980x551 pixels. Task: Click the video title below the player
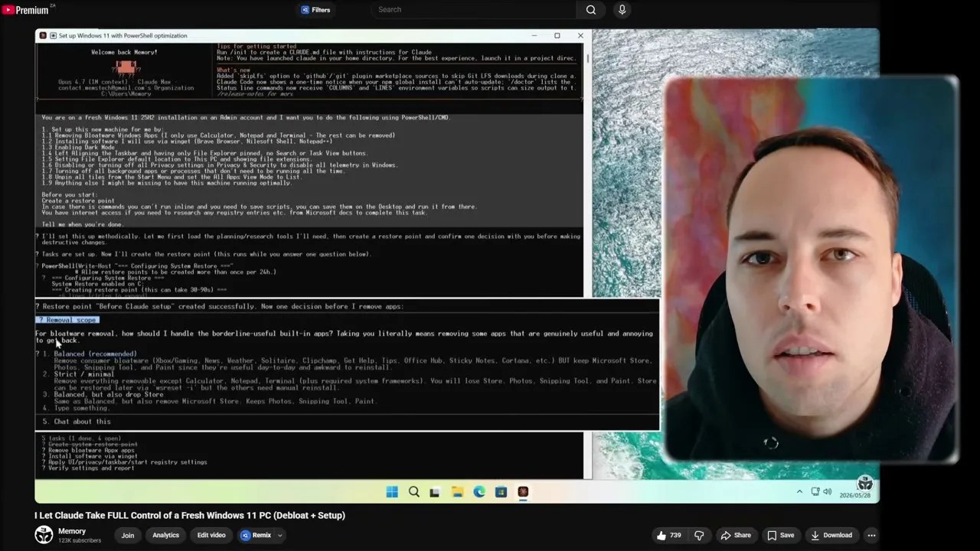coord(190,516)
